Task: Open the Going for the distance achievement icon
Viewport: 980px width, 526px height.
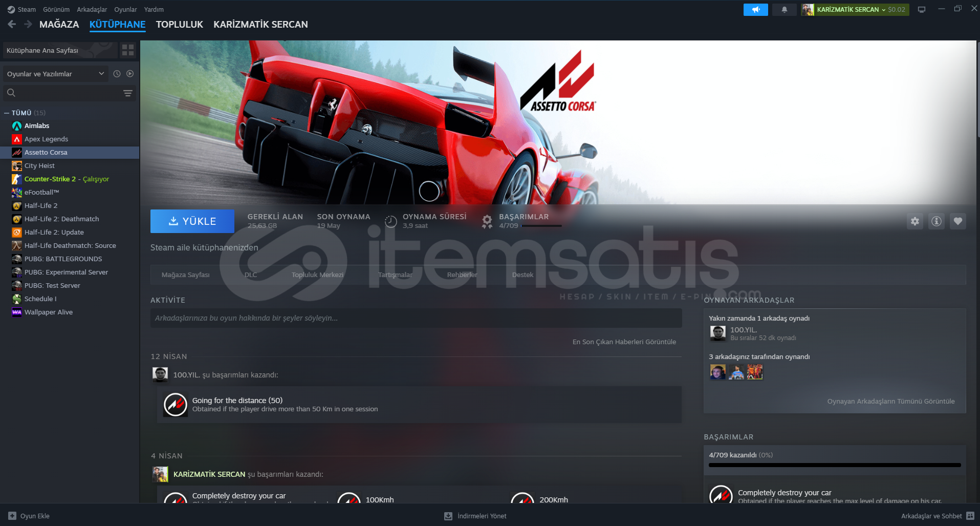Action: [175, 405]
